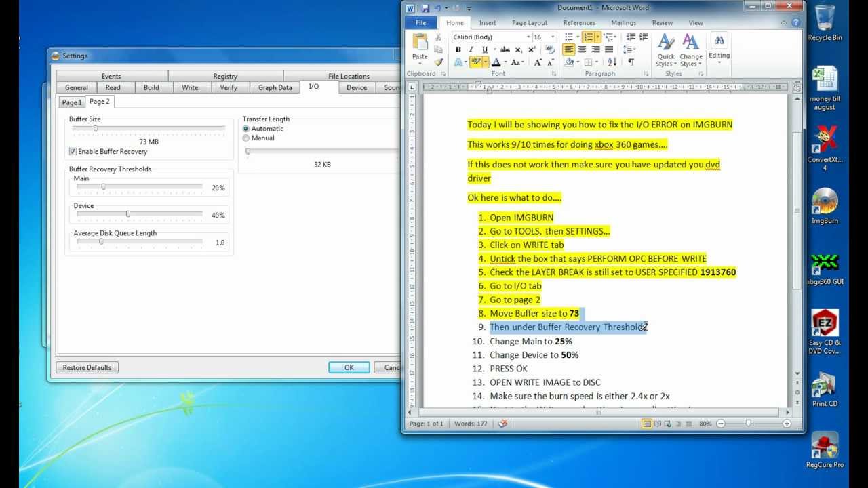Click the 80% zoom level button
The image size is (868, 488).
pos(705,424)
